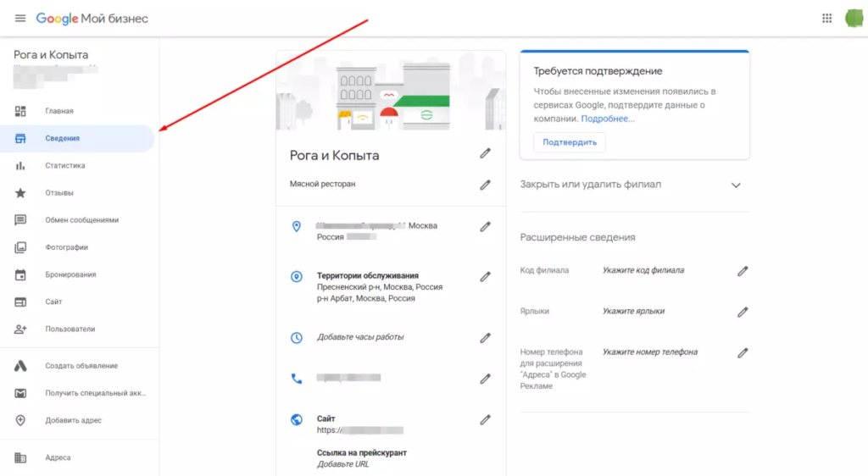868x476 pixels.
Task: Click the Фотографии gallery icon
Action: click(20, 247)
